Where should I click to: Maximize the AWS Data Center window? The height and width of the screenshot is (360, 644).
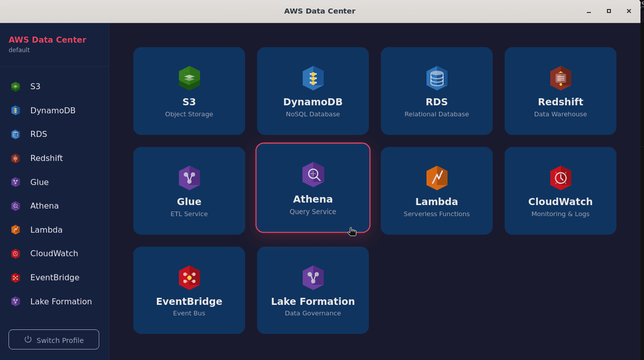click(609, 11)
